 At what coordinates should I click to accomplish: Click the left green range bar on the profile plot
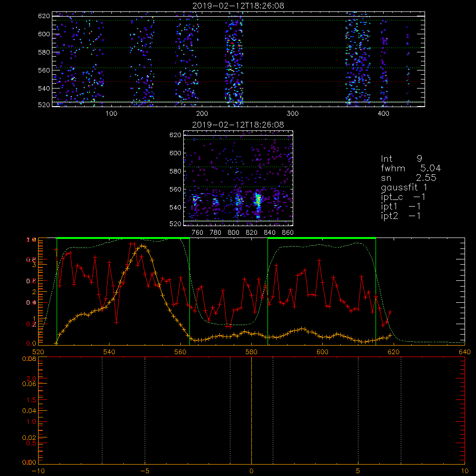tap(123, 238)
